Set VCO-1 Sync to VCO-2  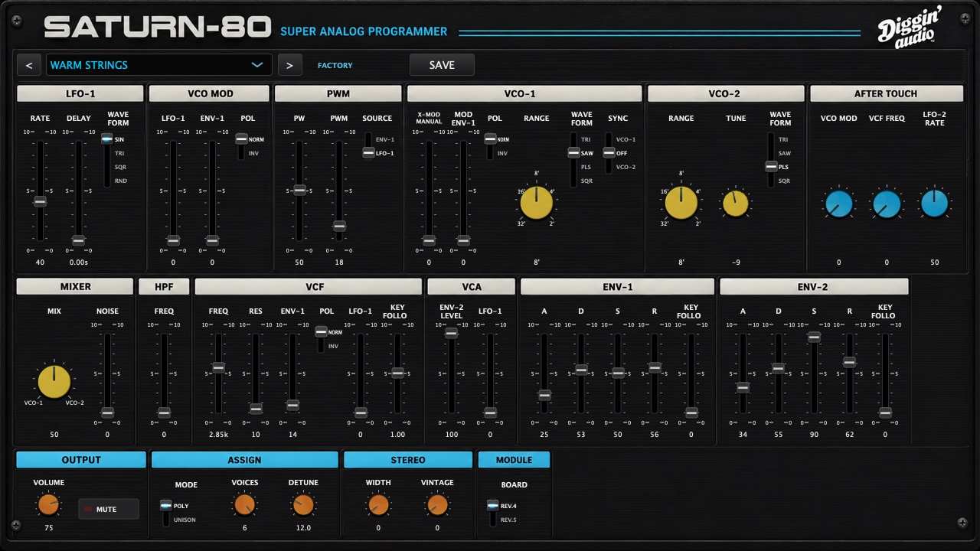(626, 167)
